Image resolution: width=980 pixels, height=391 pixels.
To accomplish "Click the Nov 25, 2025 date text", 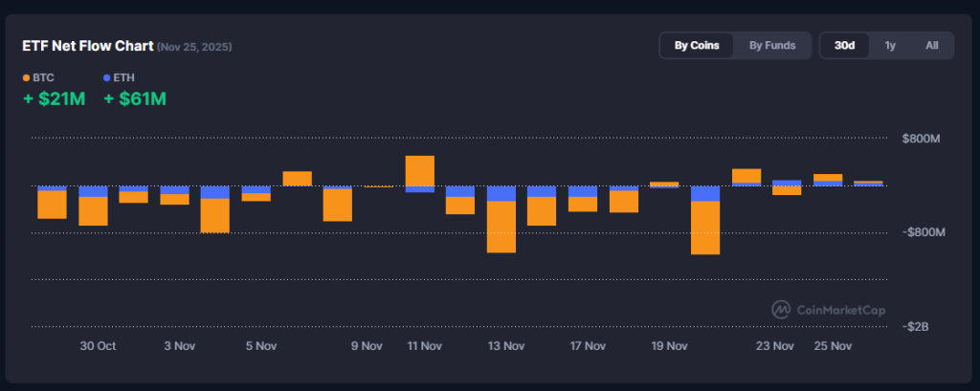I will [x=194, y=47].
